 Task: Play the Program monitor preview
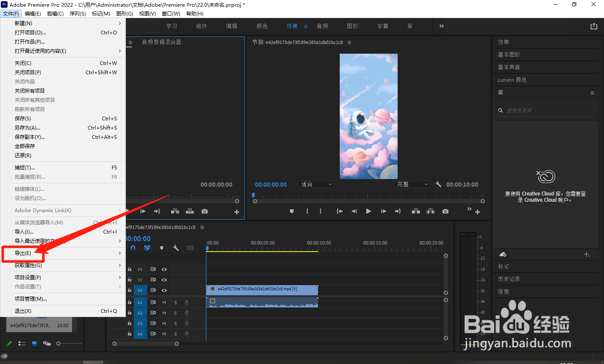[x=369, y=211]
